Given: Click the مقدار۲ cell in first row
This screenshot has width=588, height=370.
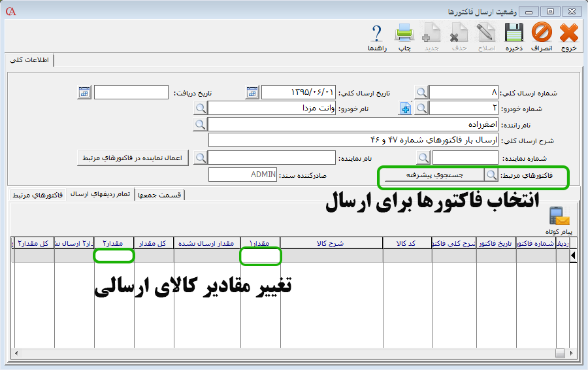Looking at the screenshot, I should pos(114,256).
